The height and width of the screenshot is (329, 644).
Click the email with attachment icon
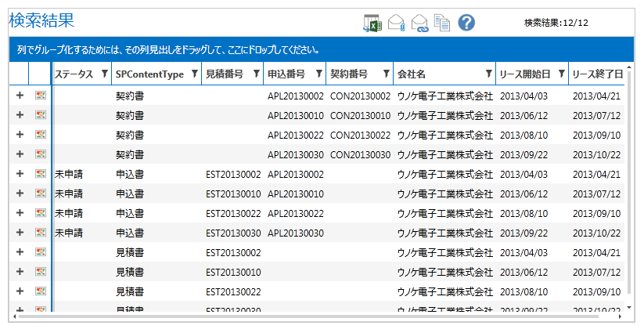click(x=396, y=23)
